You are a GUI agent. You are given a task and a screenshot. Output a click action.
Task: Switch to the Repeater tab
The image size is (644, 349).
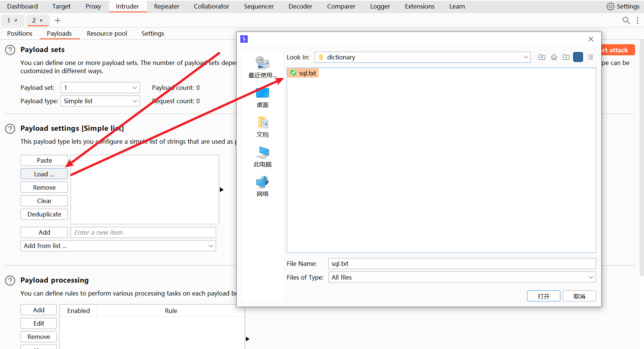coord(166,6)
